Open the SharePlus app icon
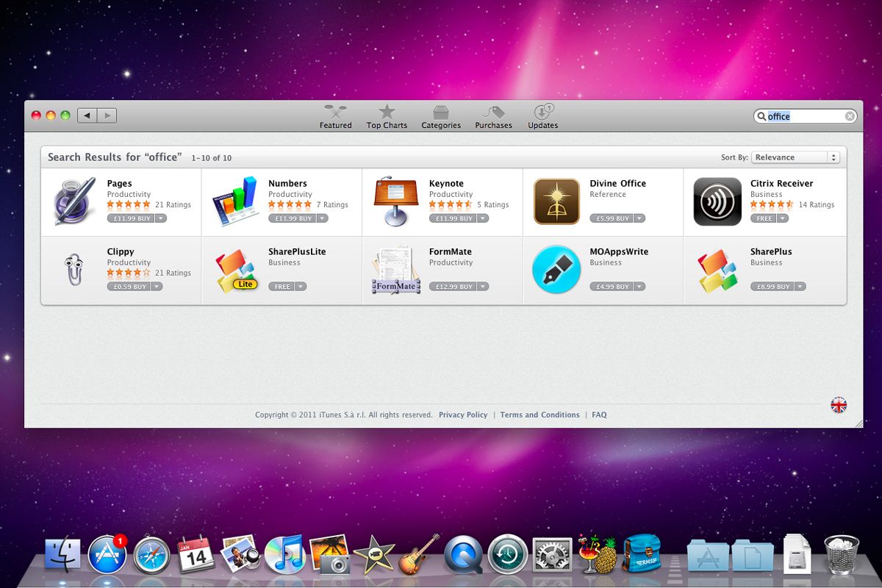The width and height of the screenshot is (882, 588). [717, 270]
